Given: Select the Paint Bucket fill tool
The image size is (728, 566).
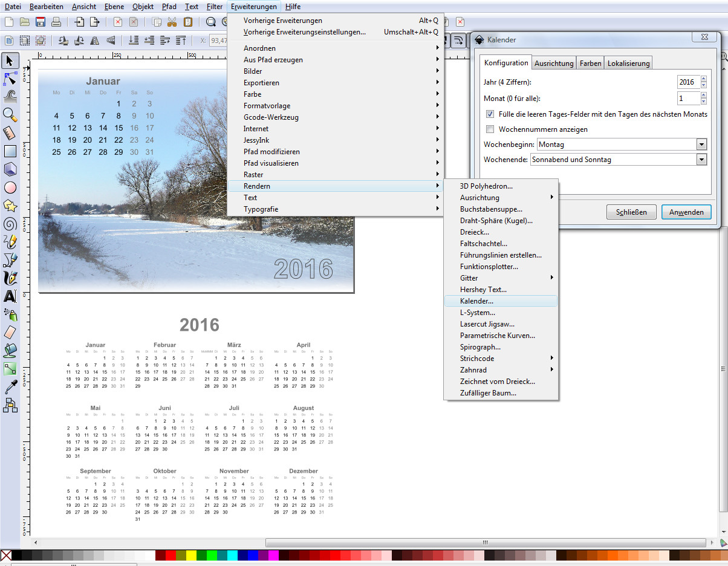Looking at the screenshot, I should 10,350.
